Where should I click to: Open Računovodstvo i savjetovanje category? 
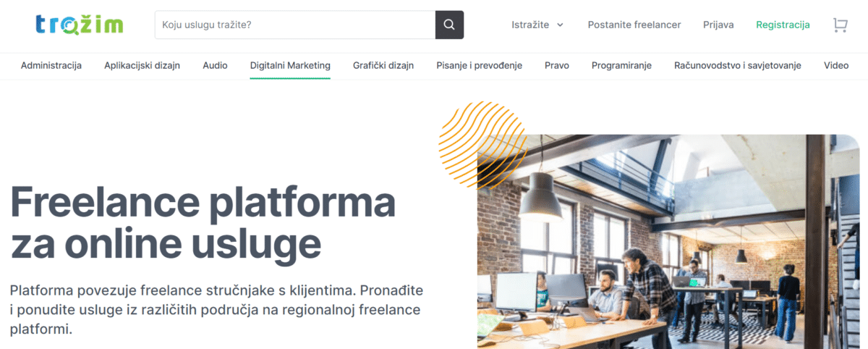pos(738,65)
